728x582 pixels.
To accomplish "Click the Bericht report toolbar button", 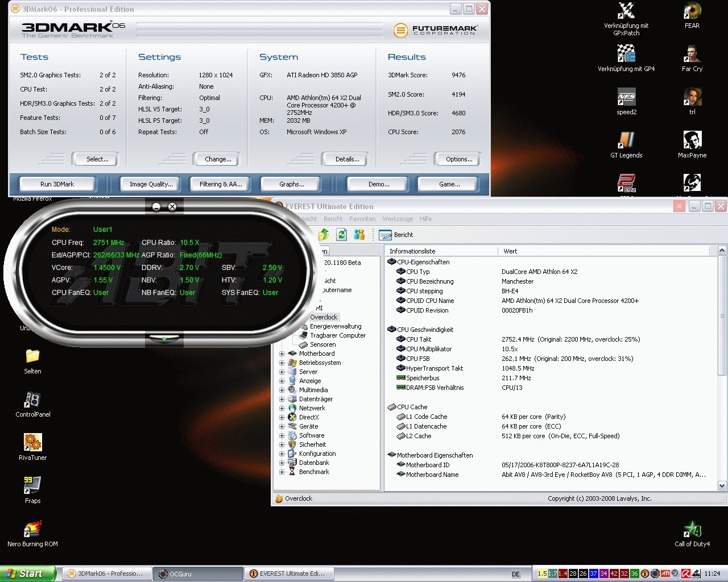I will (x=396, y=234).
